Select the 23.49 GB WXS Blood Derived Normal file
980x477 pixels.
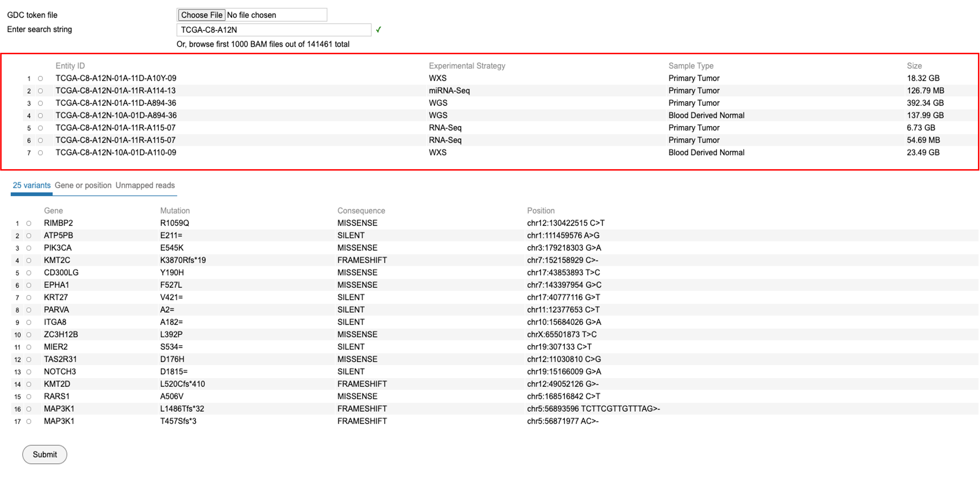point(40,153)
